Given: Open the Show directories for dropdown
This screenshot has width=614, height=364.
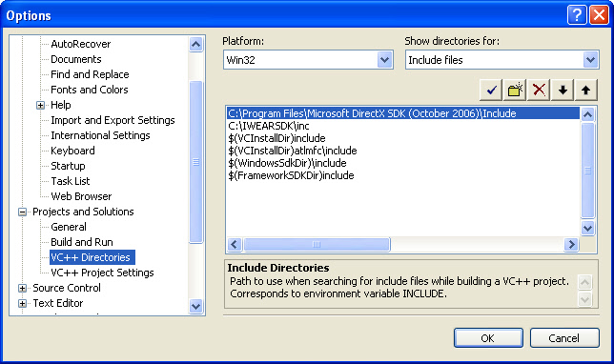Looking at the screenshot, I should [x=590, y=60].
